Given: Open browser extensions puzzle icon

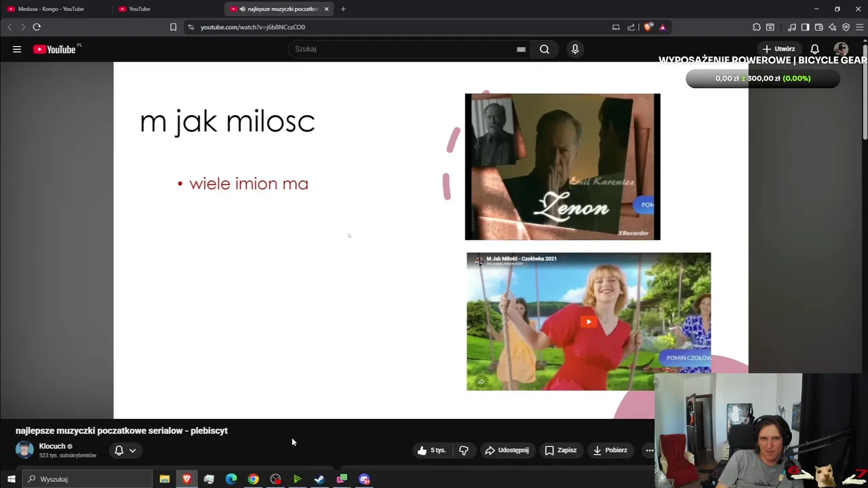Looking at the screenshot, I should click(x=757, y=27).
